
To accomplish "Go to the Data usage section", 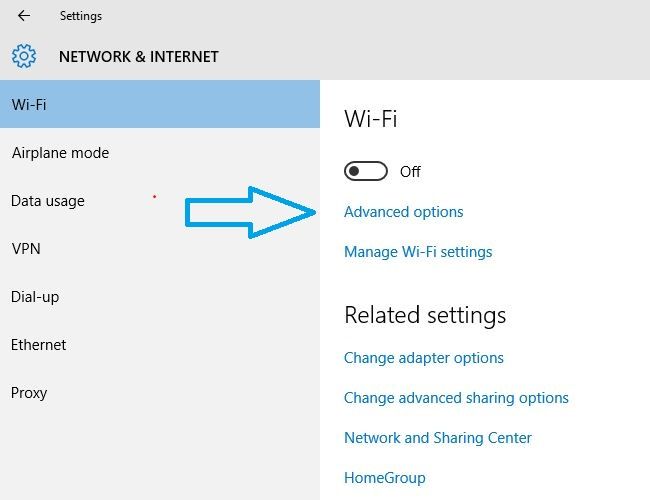I will [47, 201].
